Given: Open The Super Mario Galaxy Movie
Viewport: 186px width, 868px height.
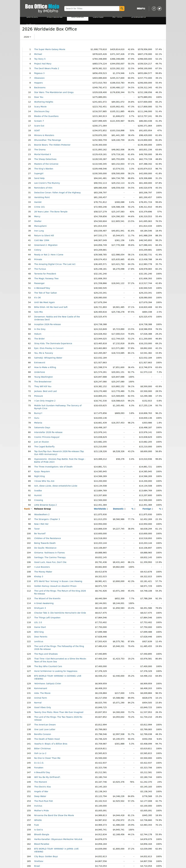Looking at the screenshot, I should [x=50, y=49].
